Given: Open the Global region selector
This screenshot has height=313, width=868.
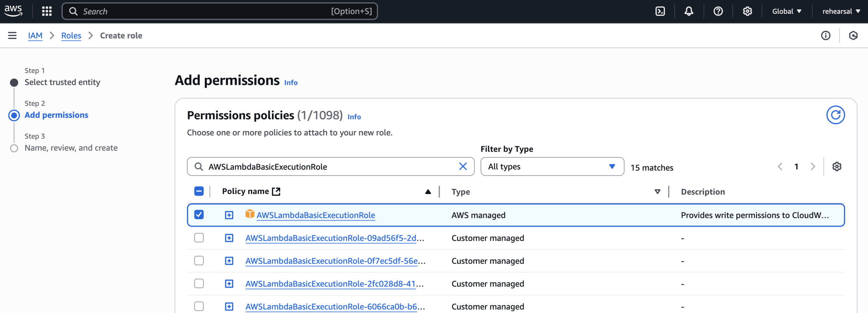Looking at the screenshot, I should click(x=787, y=11).
